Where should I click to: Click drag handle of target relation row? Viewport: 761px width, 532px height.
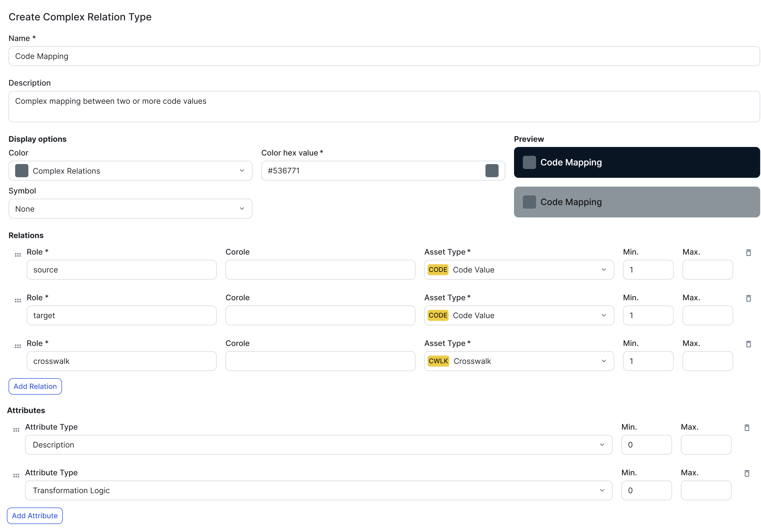click(x=18, y=301)
